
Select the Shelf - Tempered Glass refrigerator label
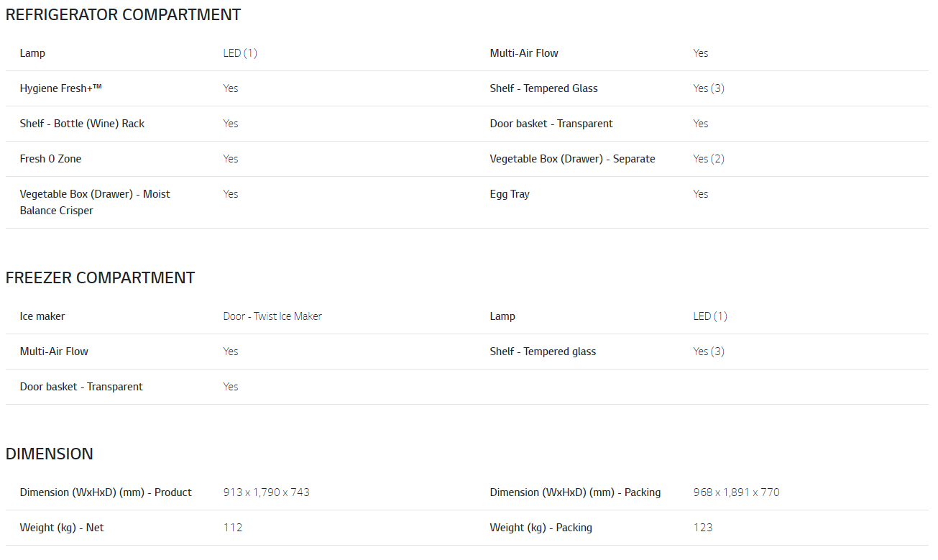coord(543,88)
